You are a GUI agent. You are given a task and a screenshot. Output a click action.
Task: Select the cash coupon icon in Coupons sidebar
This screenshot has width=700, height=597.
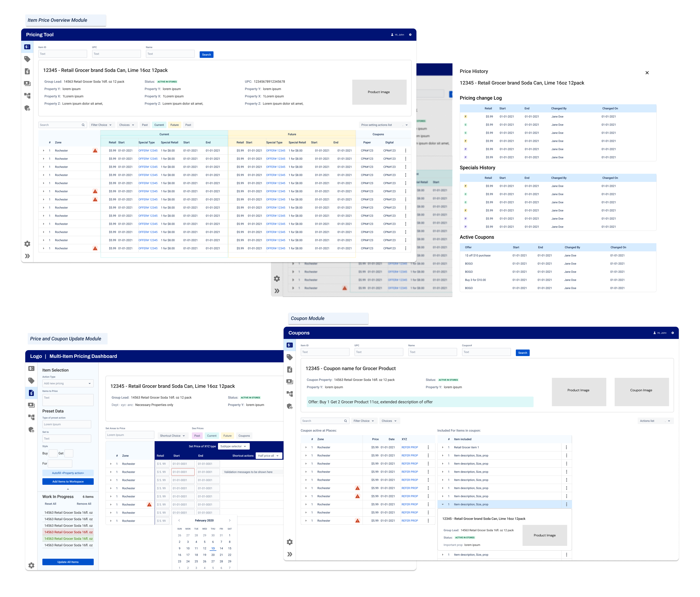[289, 382]
